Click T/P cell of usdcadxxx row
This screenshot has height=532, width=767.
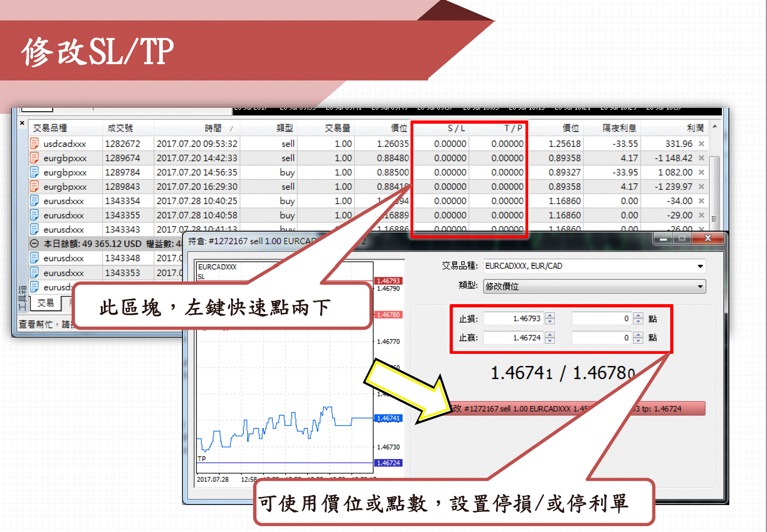(x=498, y=144)
